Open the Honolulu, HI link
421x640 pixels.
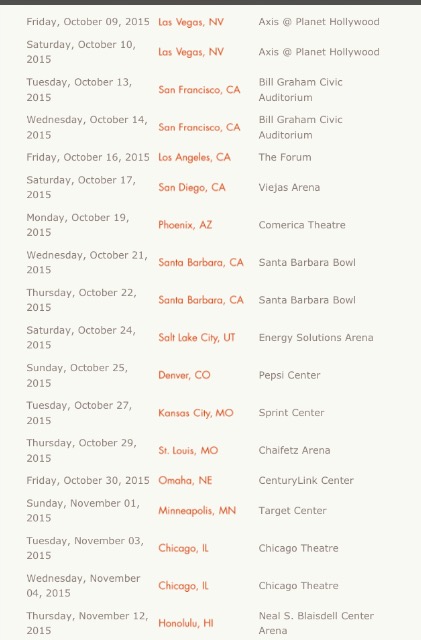coord(186,624)
